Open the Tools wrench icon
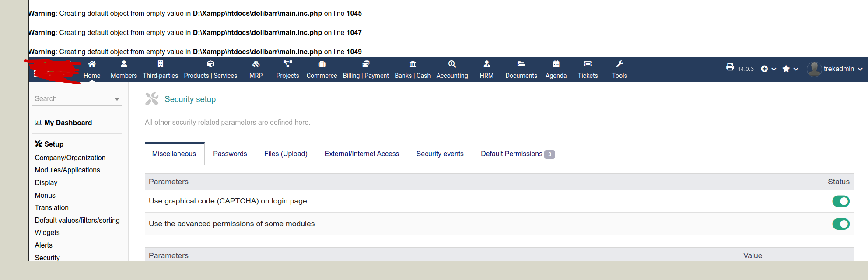Screen dimensions: 868x280 click(619, 64)
